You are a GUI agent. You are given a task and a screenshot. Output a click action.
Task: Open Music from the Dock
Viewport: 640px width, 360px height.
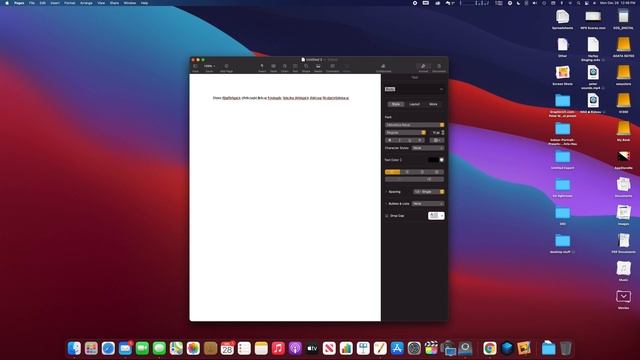click(x=278, y=348)
